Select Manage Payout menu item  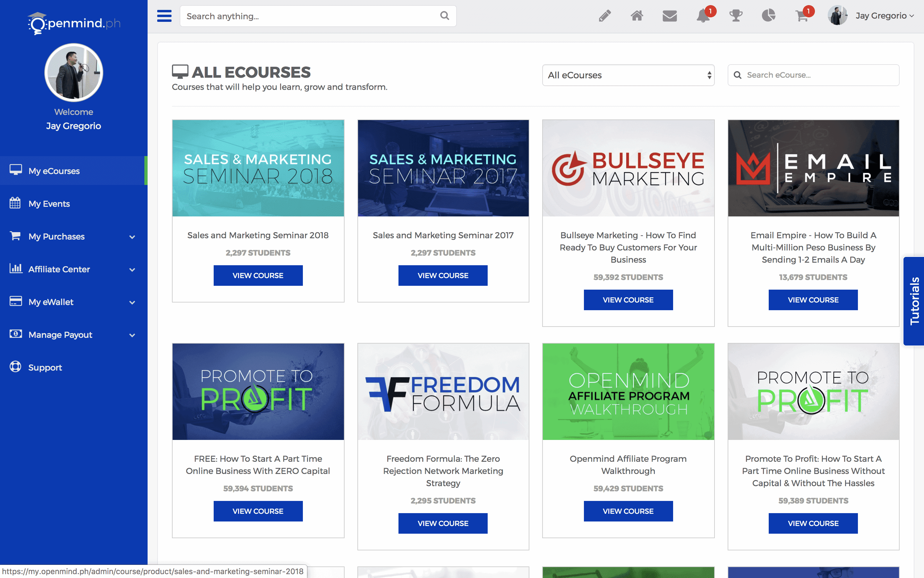click(74, 335)
